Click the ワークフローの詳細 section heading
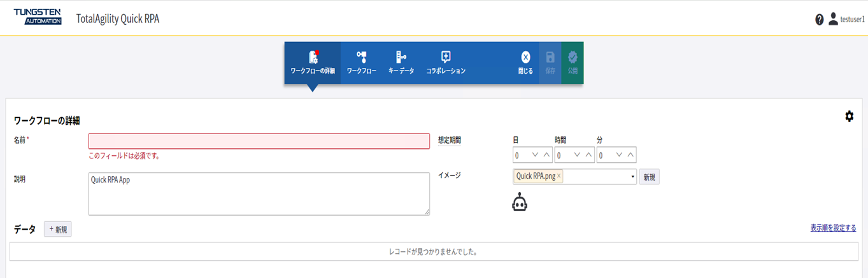The image size is (868, 278). (x=46, y=120)
